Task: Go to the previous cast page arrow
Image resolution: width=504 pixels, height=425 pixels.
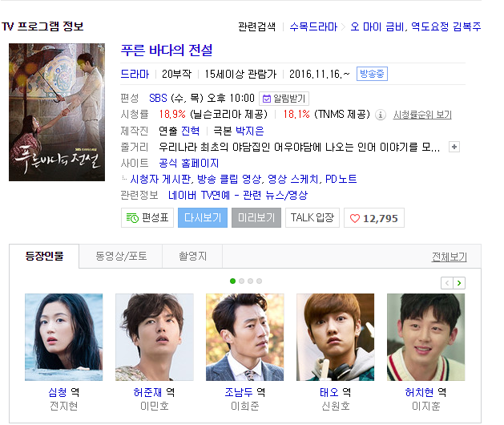Action: 447,283
